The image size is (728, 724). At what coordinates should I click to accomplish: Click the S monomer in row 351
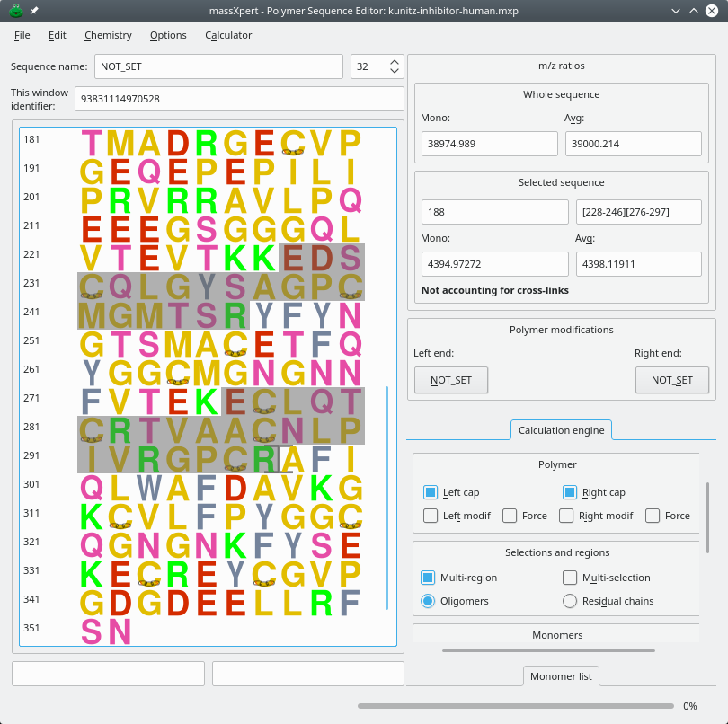(x=92, y=631)
